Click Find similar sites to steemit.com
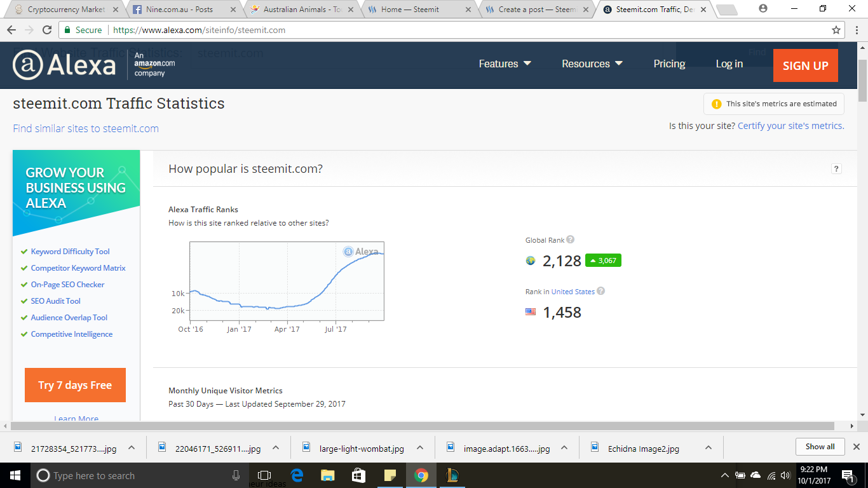The height and width of the screenshot is (488, 868). pos(86,128)
